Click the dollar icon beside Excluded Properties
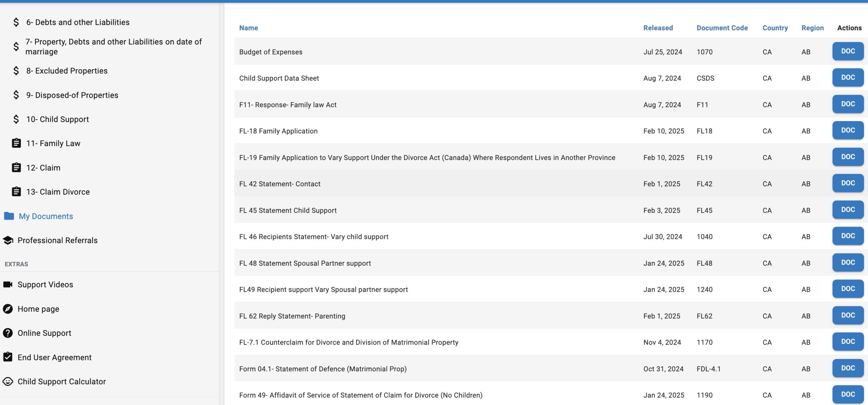Viewport: 868px width, 405px height. click(x=16, y=71)
